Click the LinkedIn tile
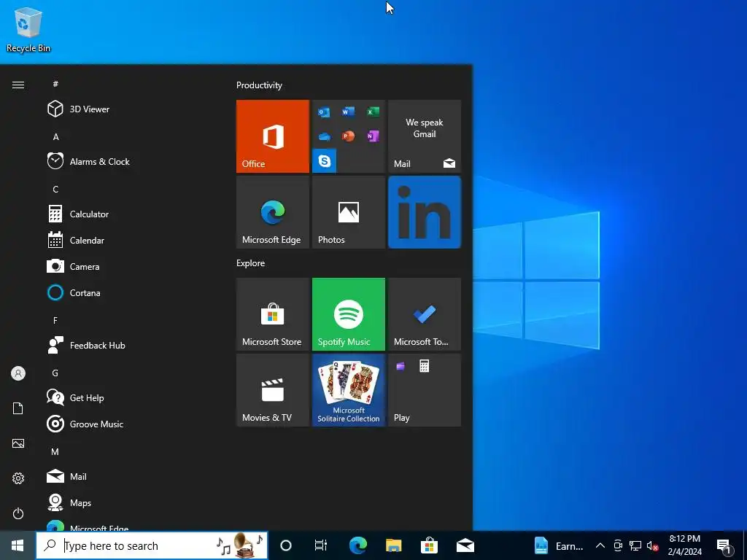The image size is (747, 560). (x=425, y=212)
